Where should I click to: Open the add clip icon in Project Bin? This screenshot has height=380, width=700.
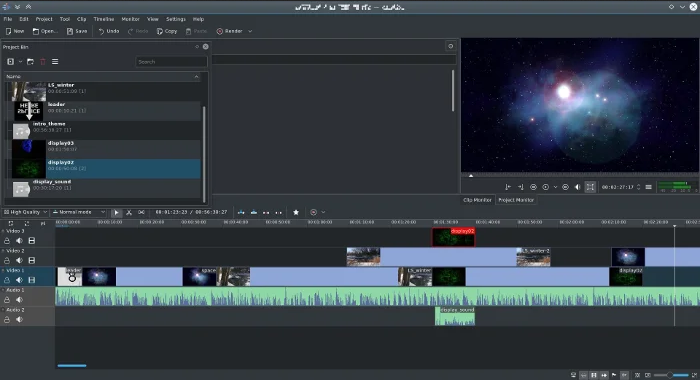11,62
